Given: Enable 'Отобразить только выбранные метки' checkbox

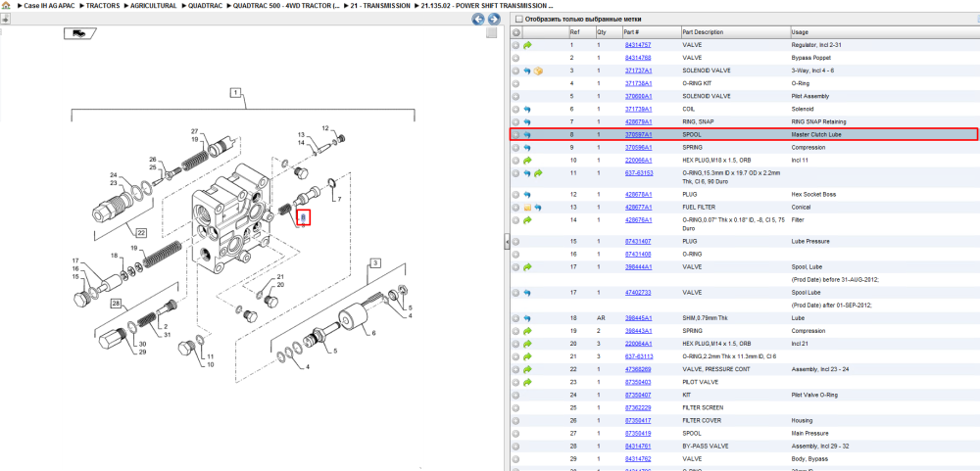Looking at the screenshot, I should (518, 19).
